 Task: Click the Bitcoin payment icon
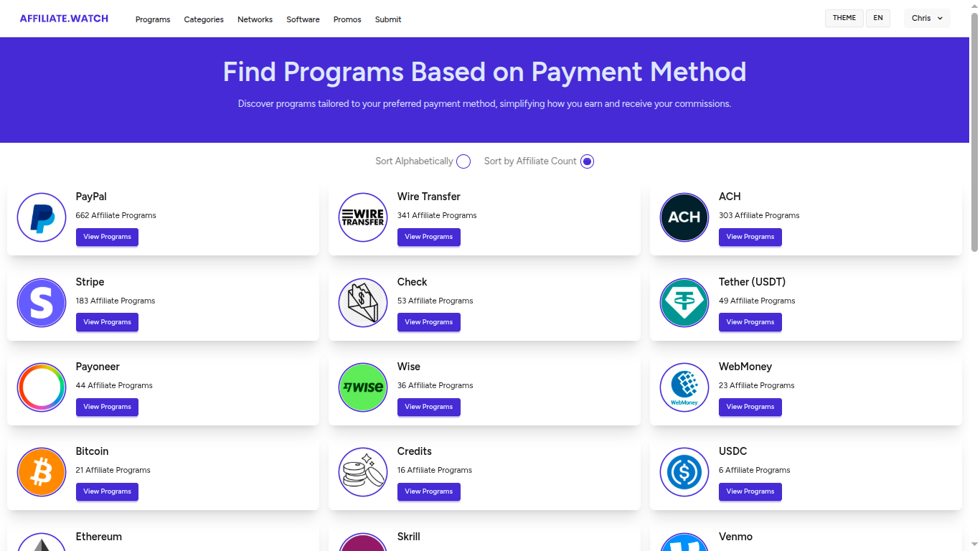pos(41,472)
